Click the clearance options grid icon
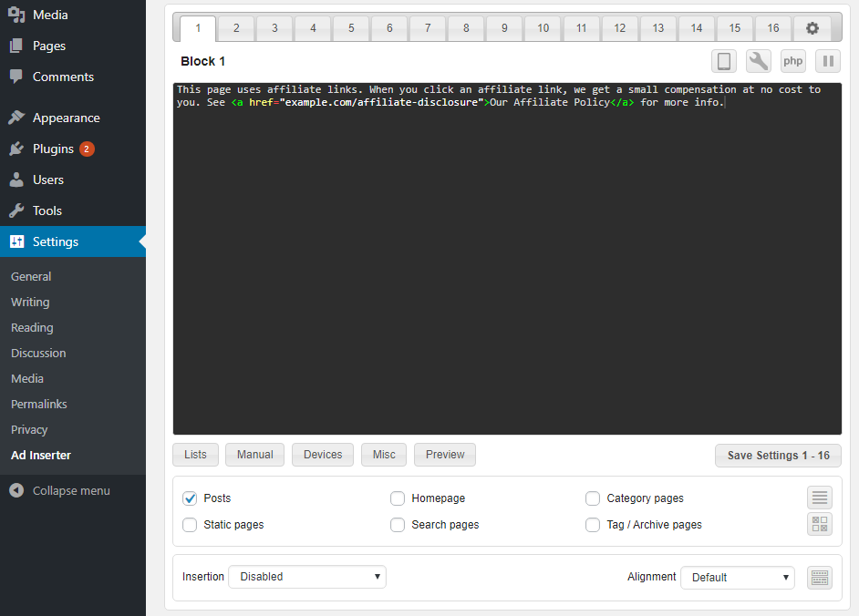The image size is (859, 616). tap(819, 524)
